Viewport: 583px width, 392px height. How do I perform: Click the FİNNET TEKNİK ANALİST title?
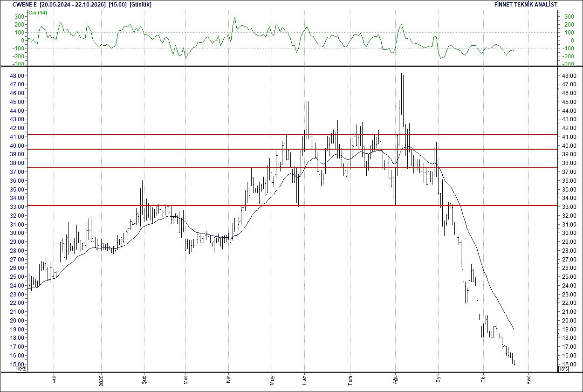point(525,4)
